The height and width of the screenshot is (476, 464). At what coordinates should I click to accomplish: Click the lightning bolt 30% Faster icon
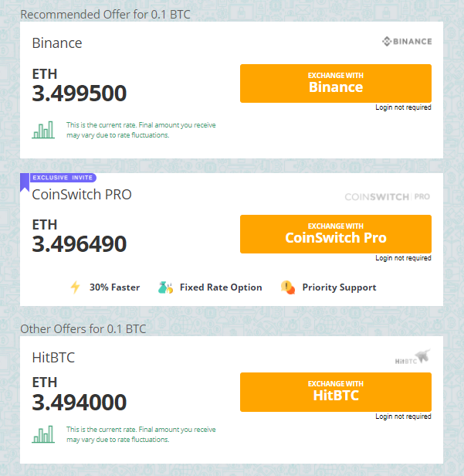click(75, 287)
